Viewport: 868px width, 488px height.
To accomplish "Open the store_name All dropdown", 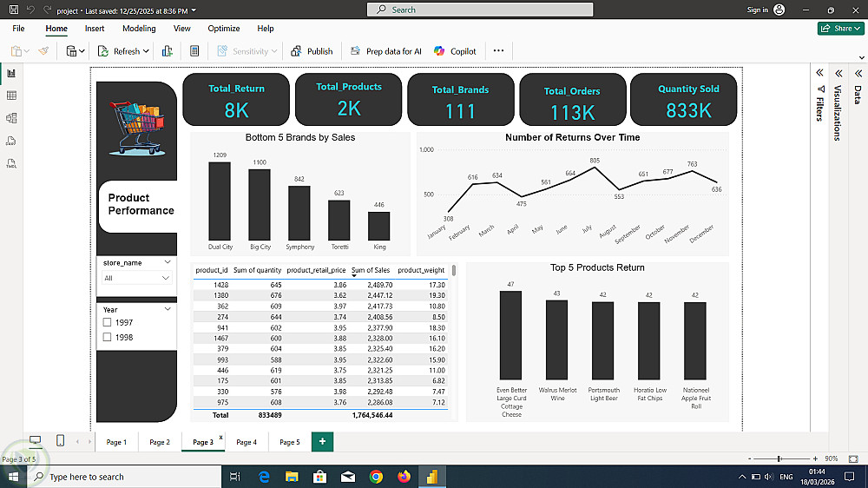I will click(x=137, y=278).
